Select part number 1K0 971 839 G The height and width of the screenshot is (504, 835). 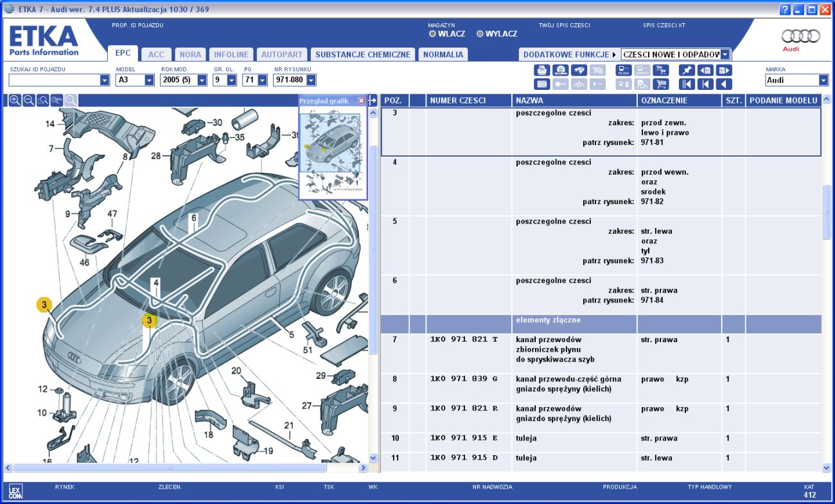[464, 379]
